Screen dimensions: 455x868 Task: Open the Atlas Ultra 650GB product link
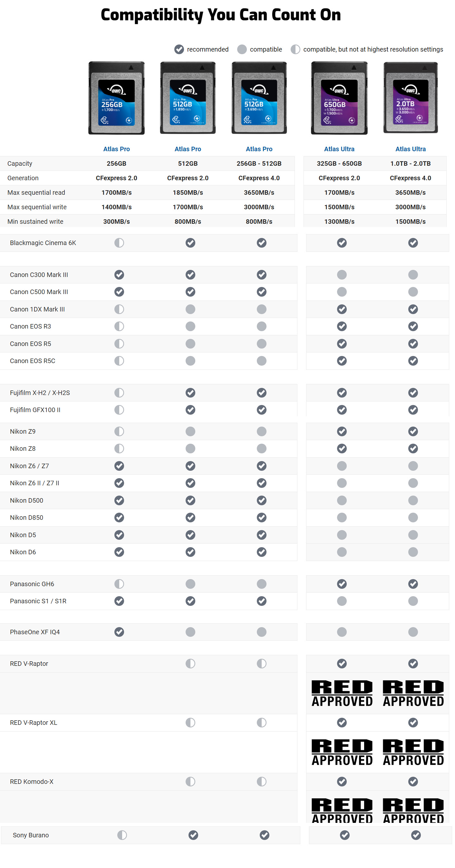click(339, 149)
